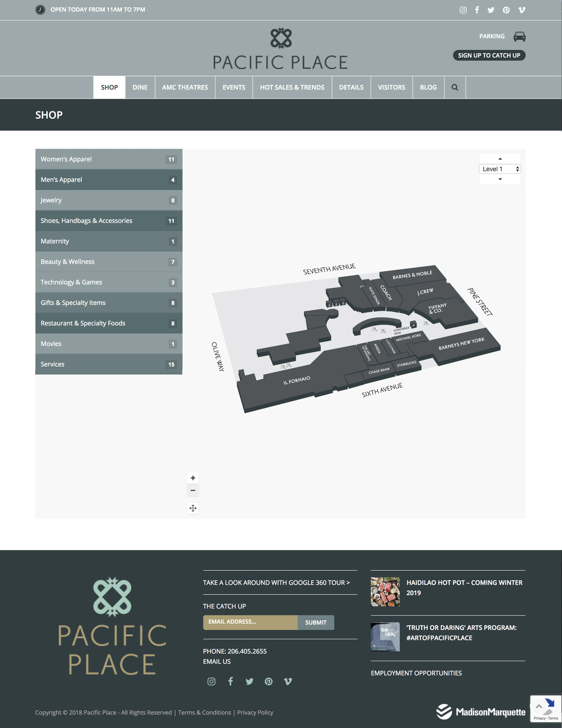This screenshot has width=562, height=728.
Task: Open HOT SALES & TRENDS tab
Action: [292, 87]
